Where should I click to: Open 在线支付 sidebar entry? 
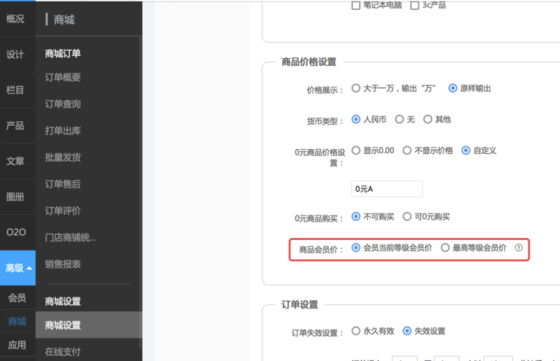pyautogui.click(x=63, y=352)
